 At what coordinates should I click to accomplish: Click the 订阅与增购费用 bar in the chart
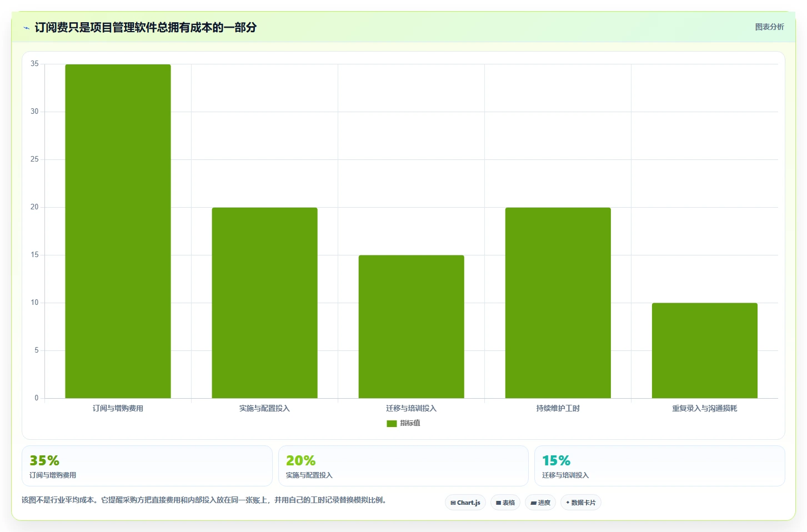tap(118, 231)
